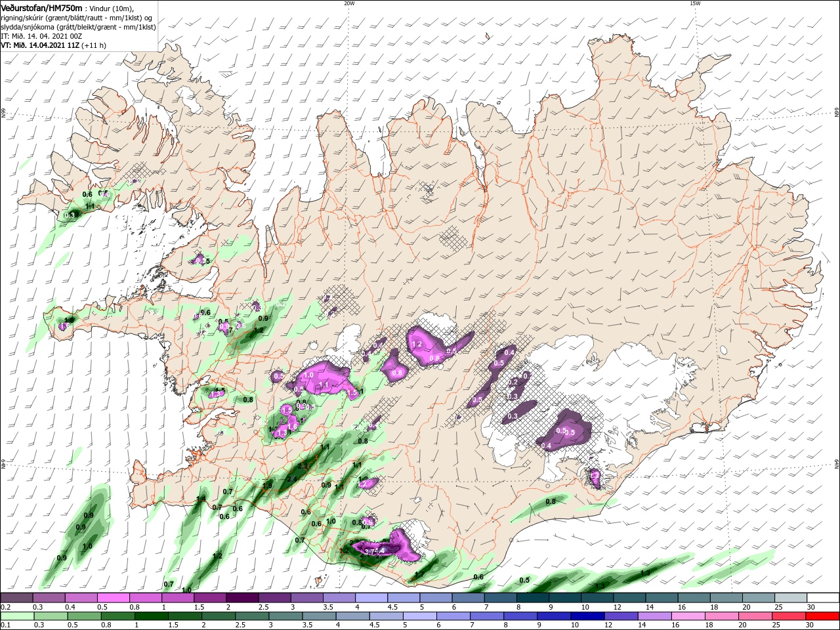
Task: Choose the light grey 25 snow-scale swatch
Action: coord(791,598)
